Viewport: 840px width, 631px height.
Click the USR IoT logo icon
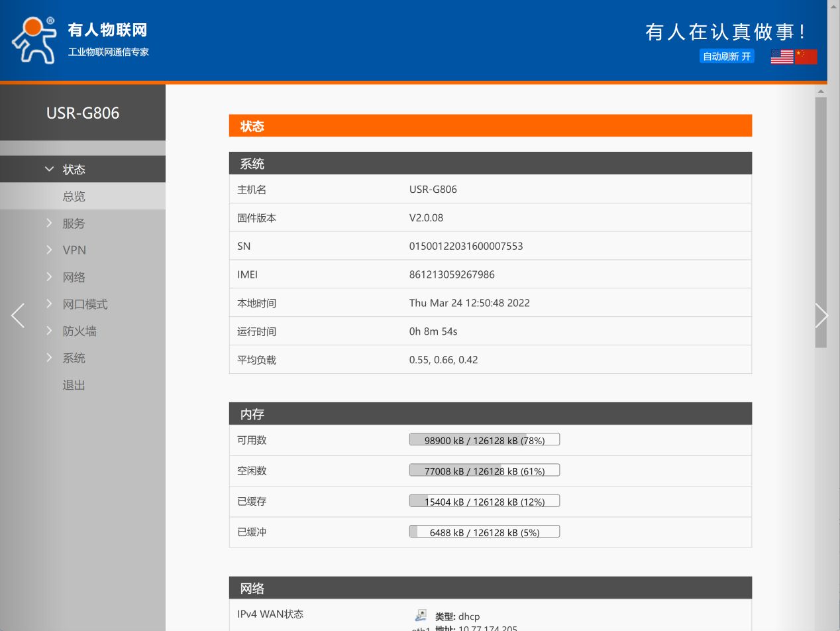pyautogui.click(x=33, y=40)
